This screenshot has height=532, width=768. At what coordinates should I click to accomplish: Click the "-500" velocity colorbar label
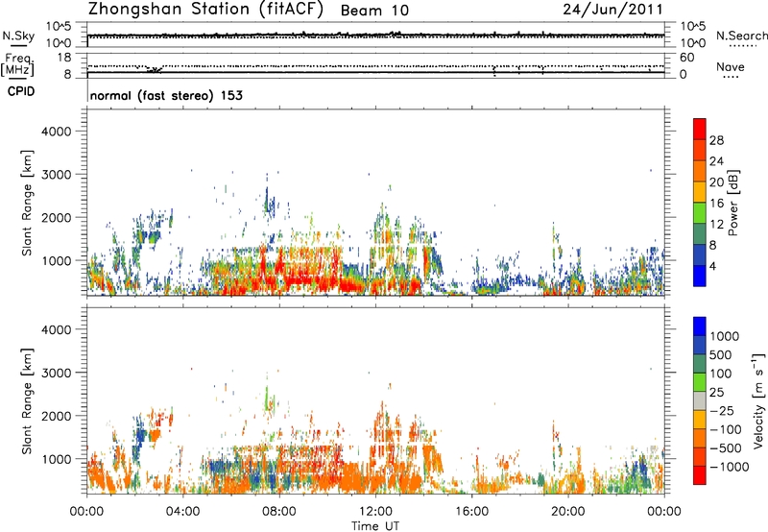[x=726, y=448]
